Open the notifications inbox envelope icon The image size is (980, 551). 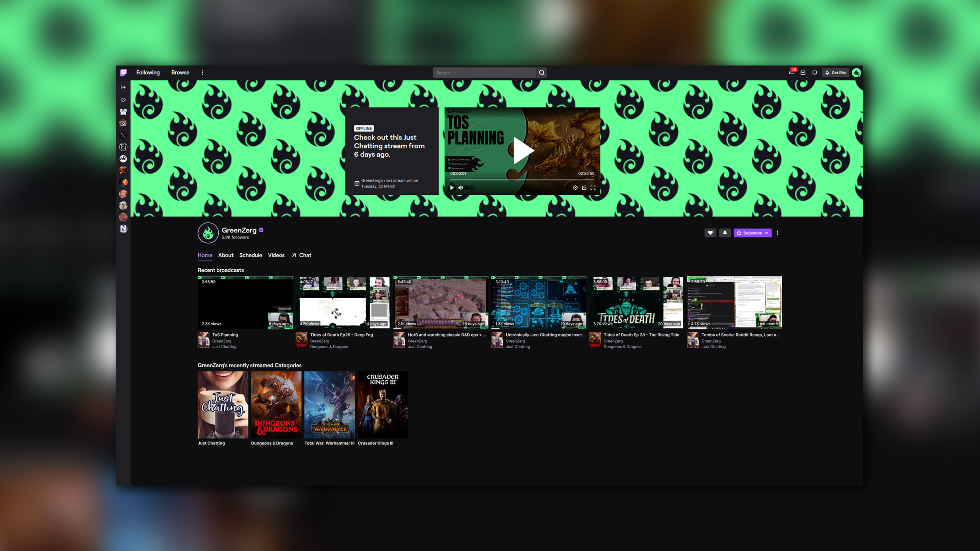click(803, 73)
